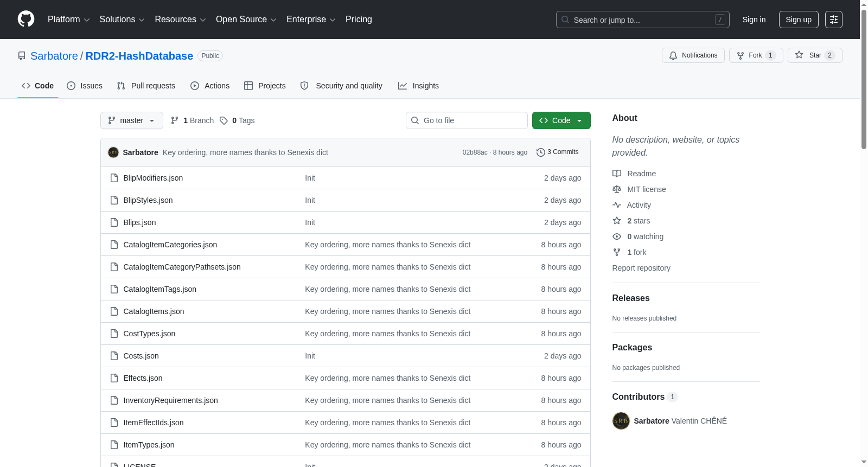Image resolution: width=868 pixels, height=467 pixels.
Task: Switch to the Pull requests tab
Action: 146,86
